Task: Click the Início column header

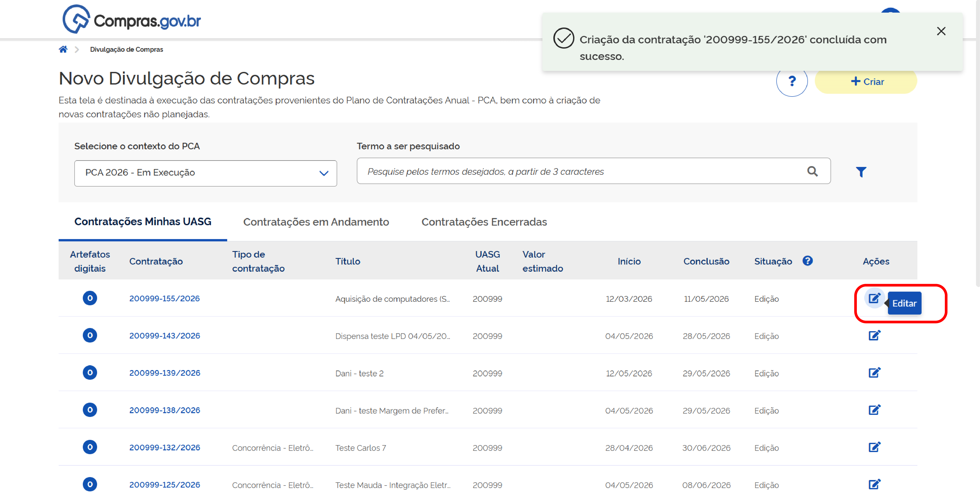Action: pyautogui.click(x=629, y=261)
